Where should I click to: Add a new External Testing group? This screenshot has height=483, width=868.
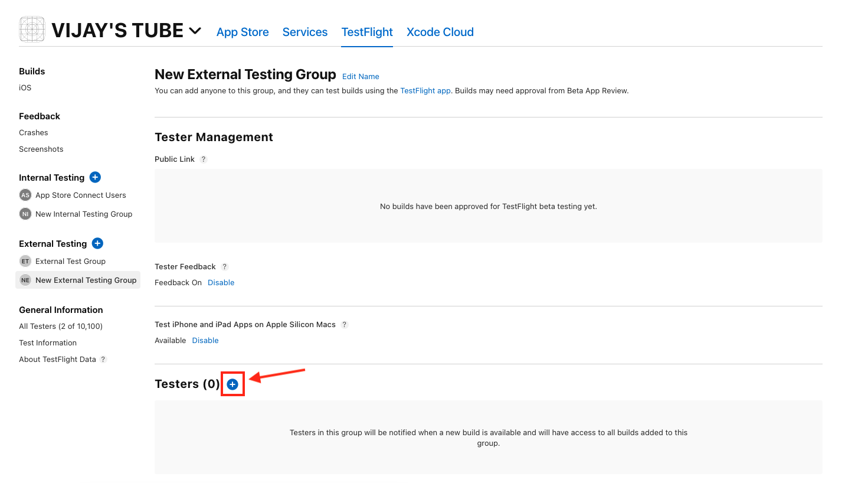[x=97, y=243]
